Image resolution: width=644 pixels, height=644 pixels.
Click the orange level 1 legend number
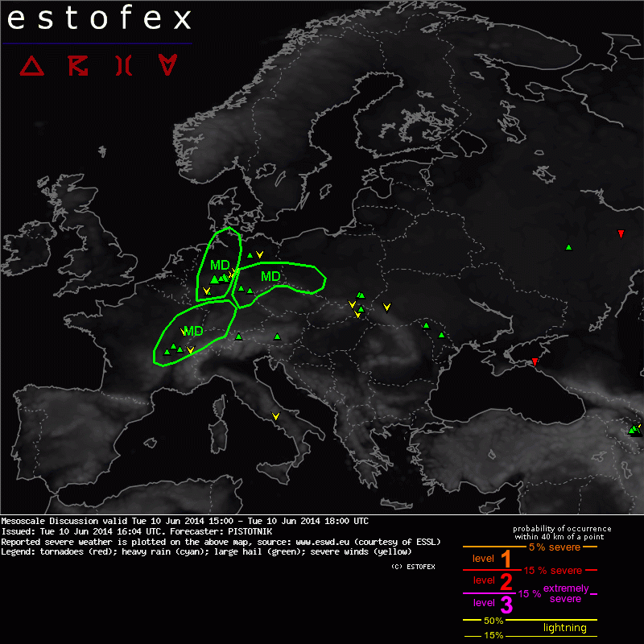506,559
